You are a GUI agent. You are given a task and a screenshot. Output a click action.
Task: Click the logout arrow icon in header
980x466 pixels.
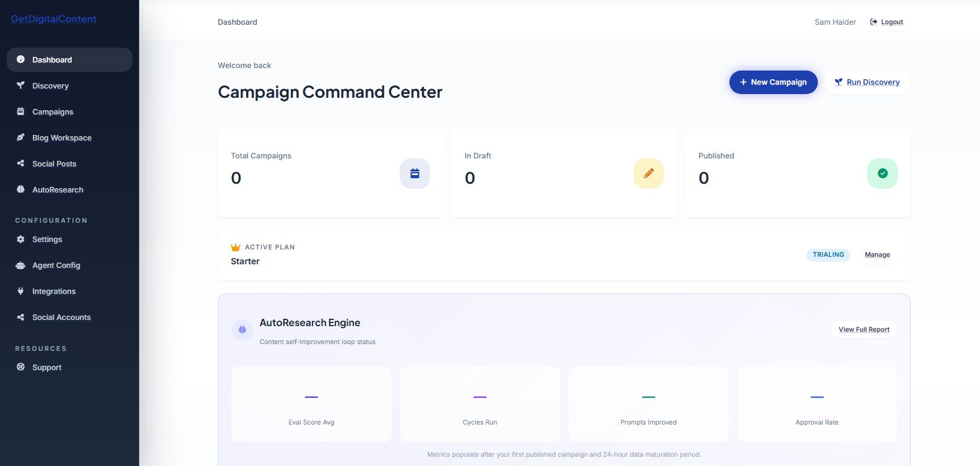tap(874, 22)
